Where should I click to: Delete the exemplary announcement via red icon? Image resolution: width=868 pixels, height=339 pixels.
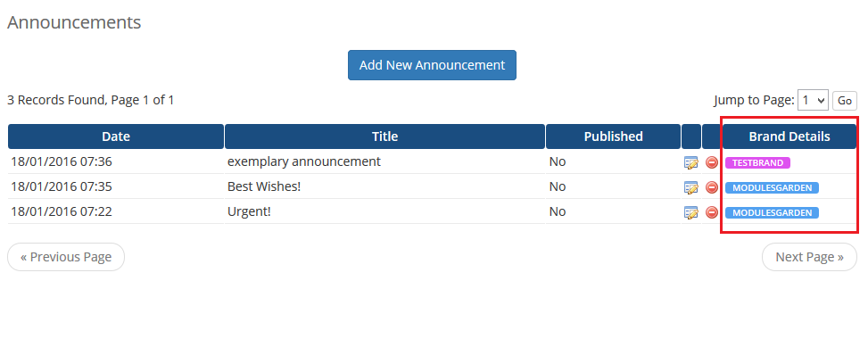click(712, 163)
